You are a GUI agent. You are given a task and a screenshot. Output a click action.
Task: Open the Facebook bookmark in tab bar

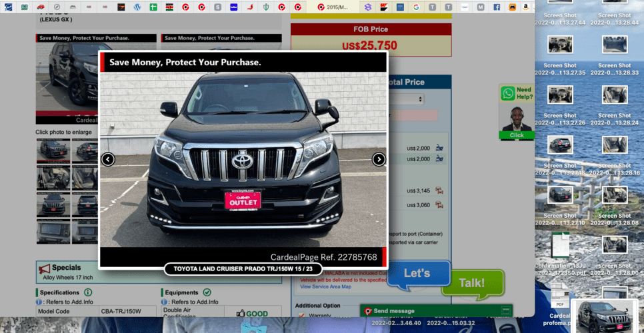(497, 7)
